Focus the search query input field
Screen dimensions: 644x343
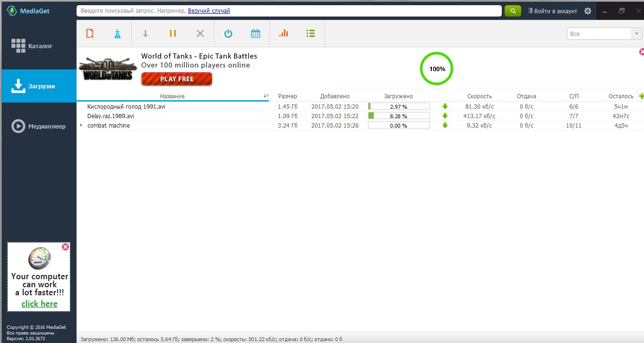(x=289, y=11)
